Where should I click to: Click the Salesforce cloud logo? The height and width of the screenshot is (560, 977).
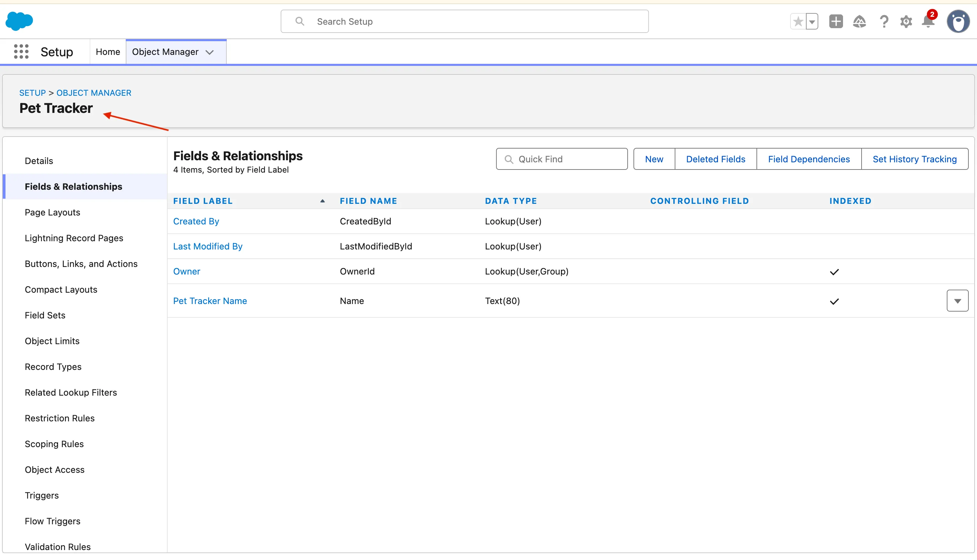coord(19,21)
